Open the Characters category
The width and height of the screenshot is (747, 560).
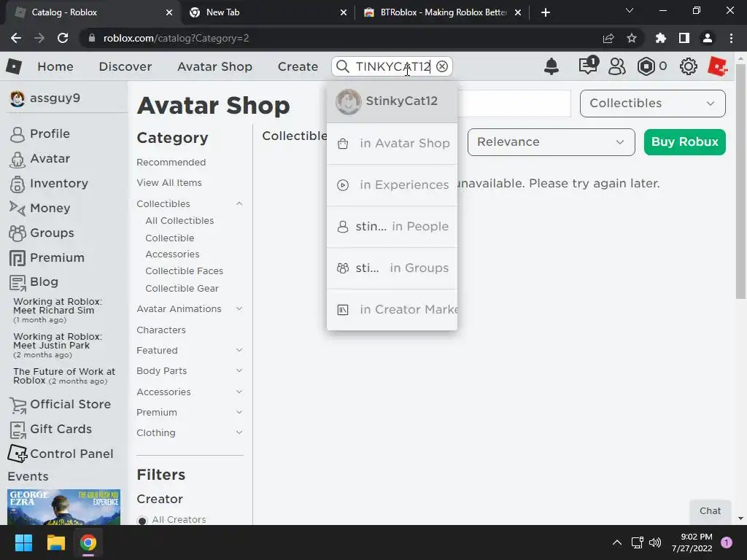point(161,330)
